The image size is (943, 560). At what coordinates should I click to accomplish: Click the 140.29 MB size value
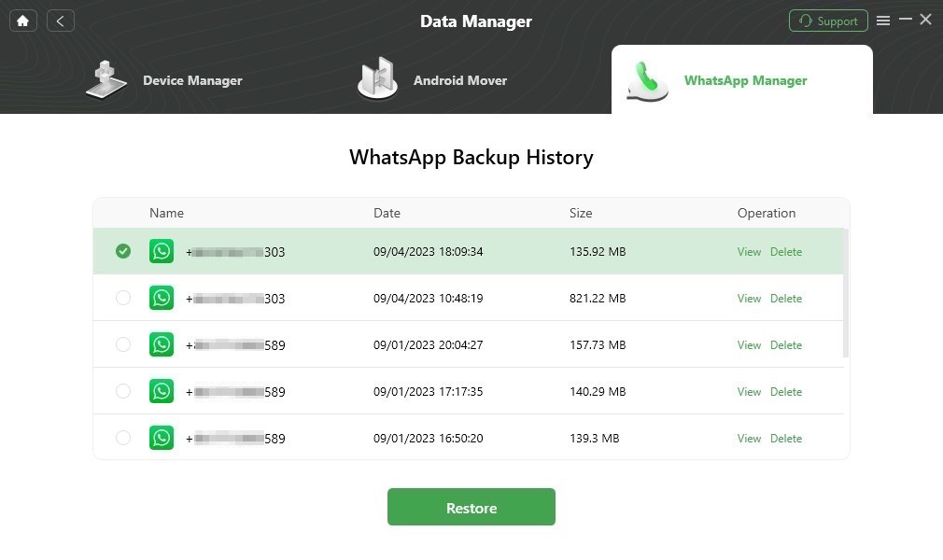coord(598,392)
